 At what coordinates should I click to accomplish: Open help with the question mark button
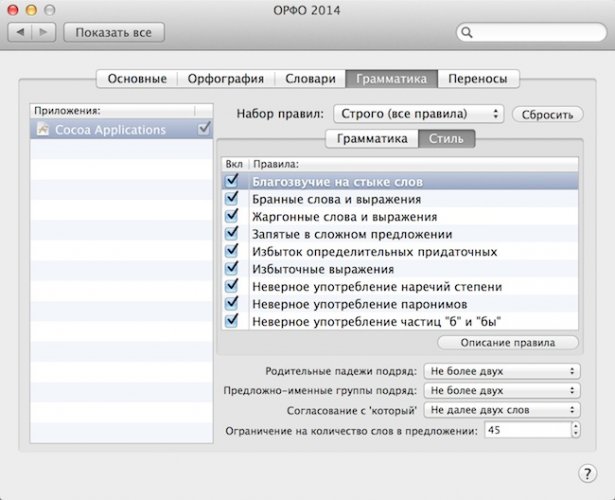point(587,473)
